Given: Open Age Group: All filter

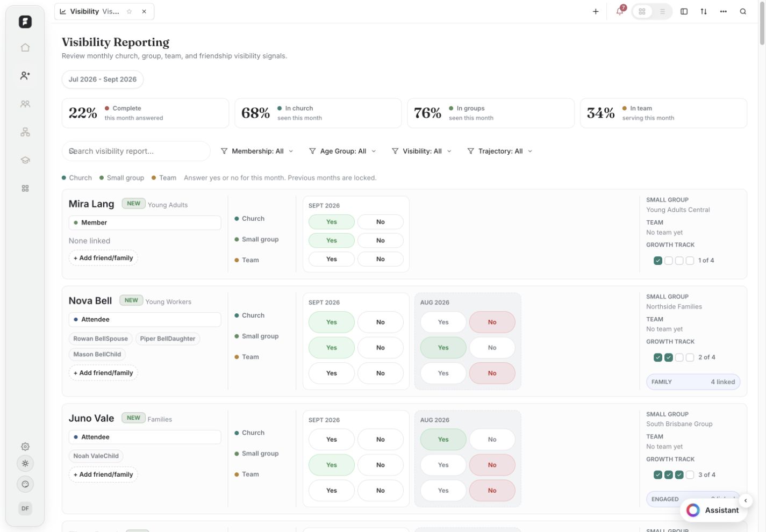Looking at the screenshot, I should pyautogui.click(x=343, y=151).
